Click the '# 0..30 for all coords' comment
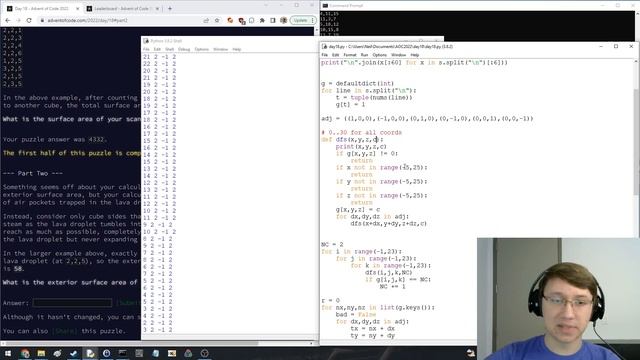640x360 pixels. [x=362, y=133]
